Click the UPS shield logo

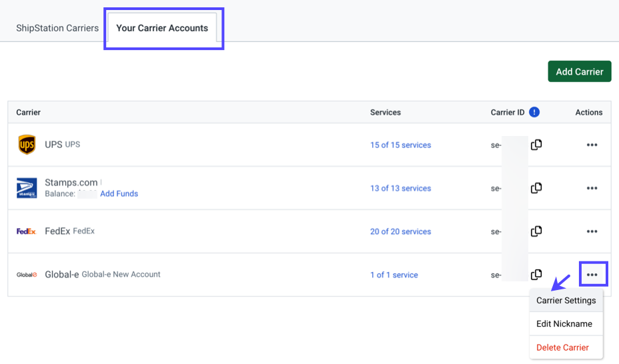[x=27, y=145]
